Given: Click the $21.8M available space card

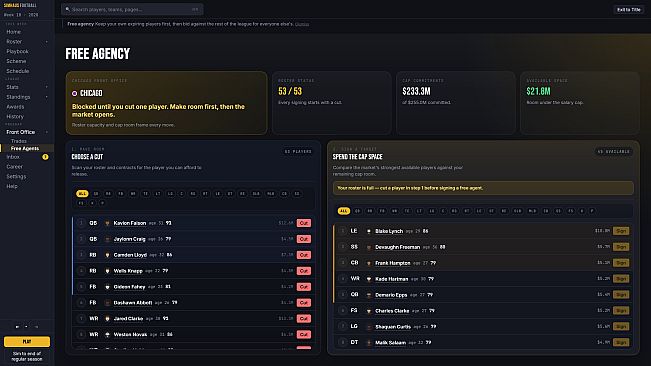Looking at the screenshot, I should [580, 102].
